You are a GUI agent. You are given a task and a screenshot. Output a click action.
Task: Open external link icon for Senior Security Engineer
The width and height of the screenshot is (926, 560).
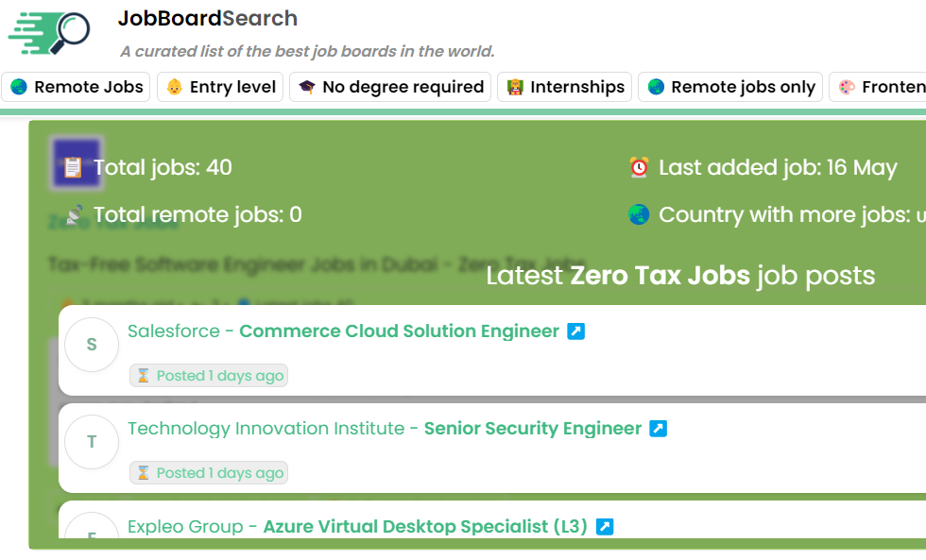tap(659, 429)
